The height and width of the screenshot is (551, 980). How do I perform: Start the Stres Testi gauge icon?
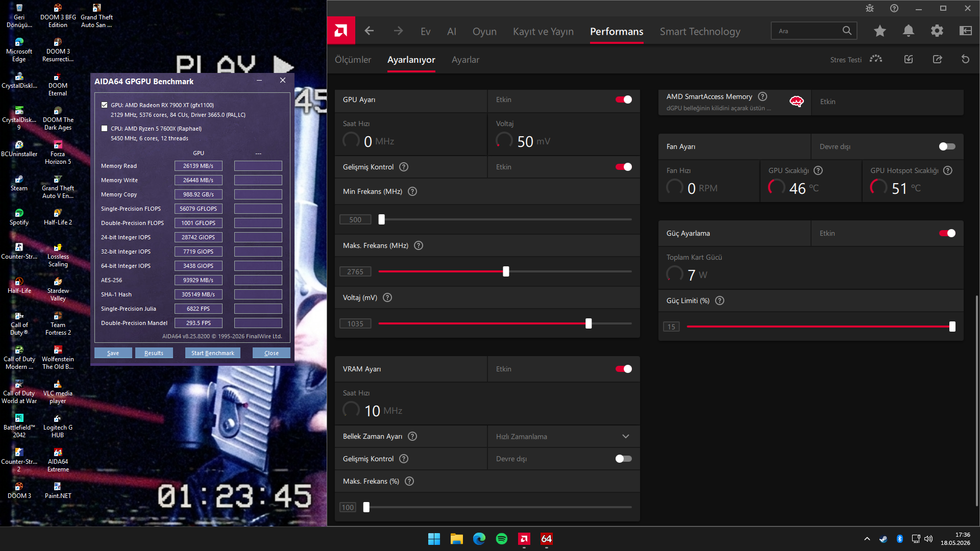876,59
